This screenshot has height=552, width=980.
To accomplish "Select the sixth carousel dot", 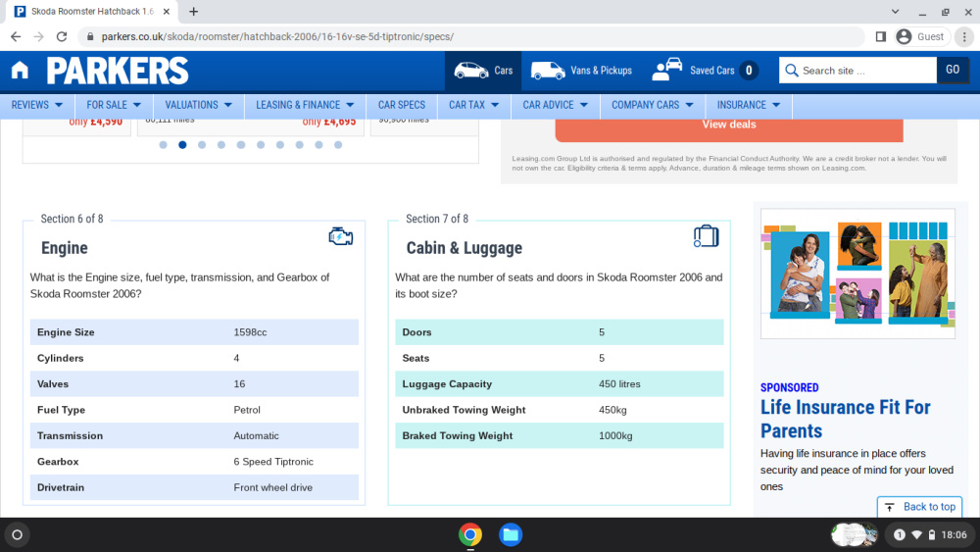I will click(x=261, y=145).
